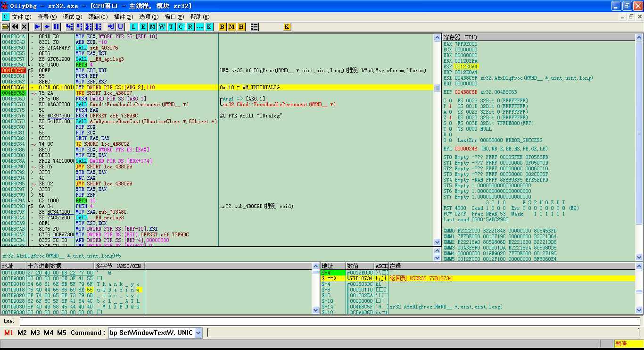The image size is (644, 350).
Task: Pause execution with the pause icon
Action: (57, 27)
